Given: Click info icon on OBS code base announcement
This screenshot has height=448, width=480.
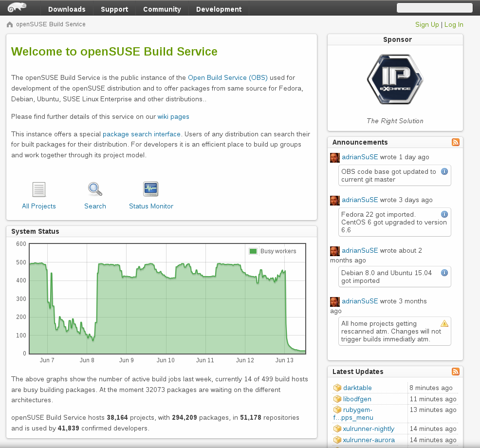Looking at the screenshot, I should click(x=444, y=171).
